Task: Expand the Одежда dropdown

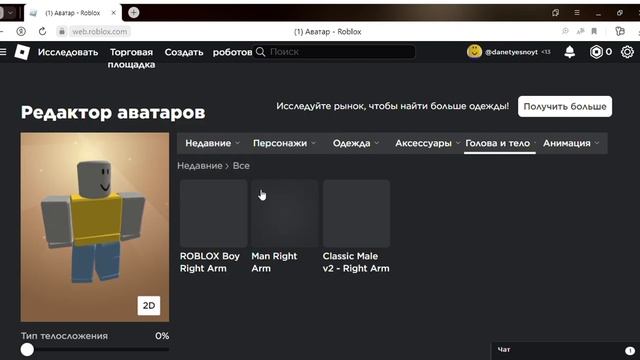Action: point(356,143)
